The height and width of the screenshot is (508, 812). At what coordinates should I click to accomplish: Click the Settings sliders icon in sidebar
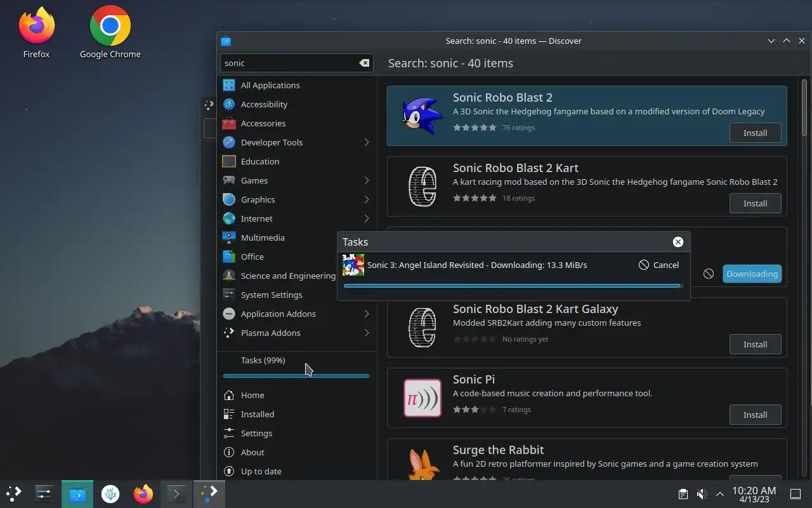click(229, 433)
